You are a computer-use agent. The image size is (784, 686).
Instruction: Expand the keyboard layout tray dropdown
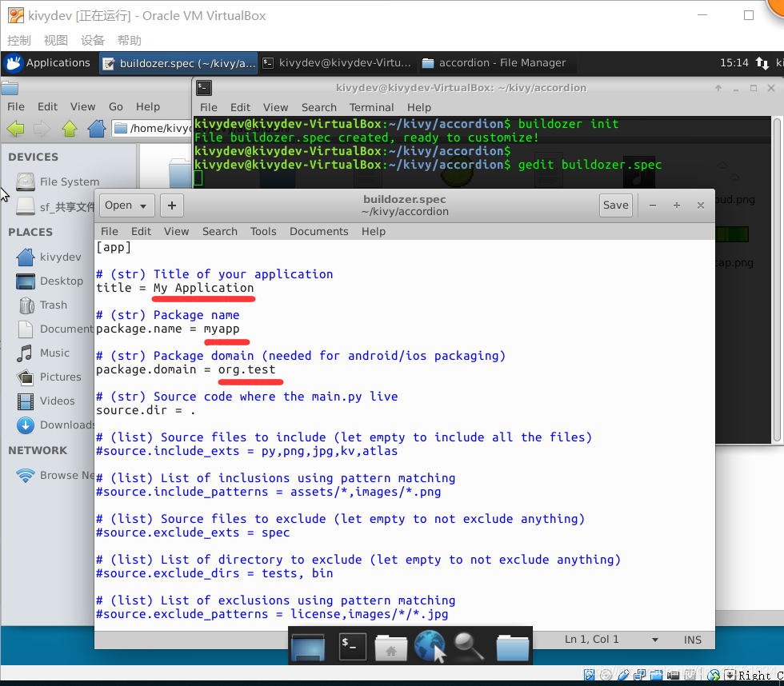[x=731, y=675]
